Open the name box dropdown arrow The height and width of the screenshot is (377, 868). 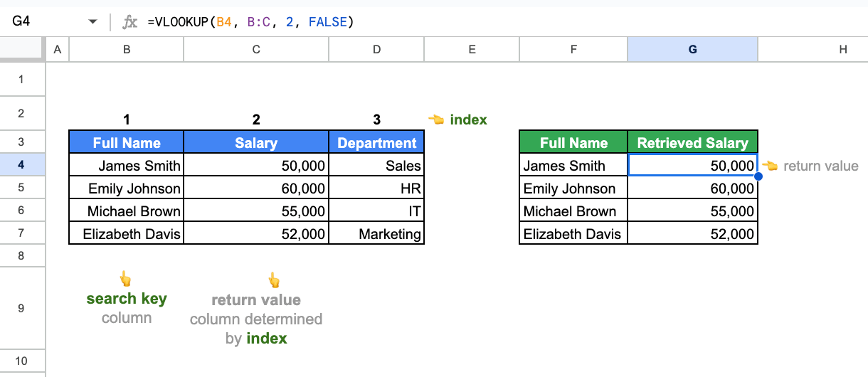click(x=92, y=22)
